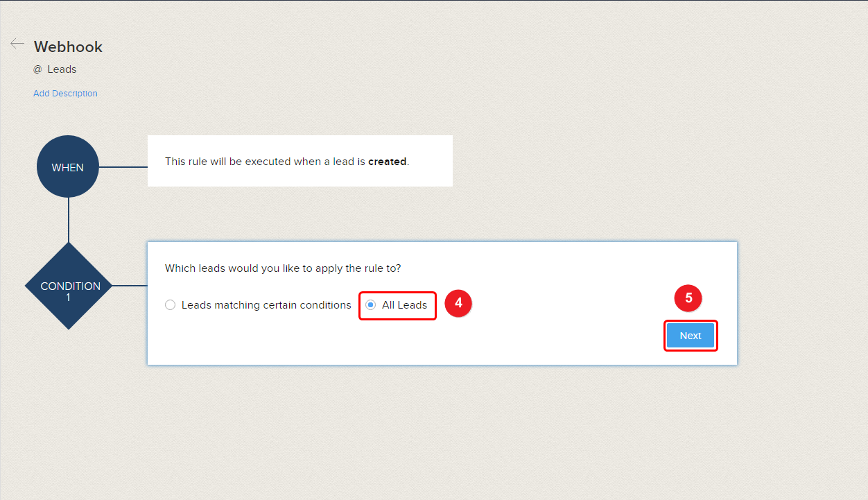Click the WHEN circle node

(x=68, y=167)
